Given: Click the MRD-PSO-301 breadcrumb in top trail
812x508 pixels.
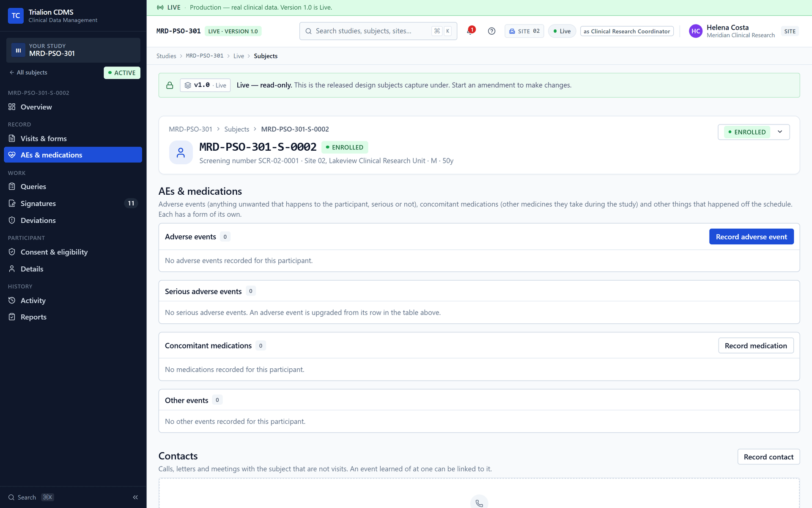Looking at the screenshot, I should pyautogui.click(x=205, y=56).
